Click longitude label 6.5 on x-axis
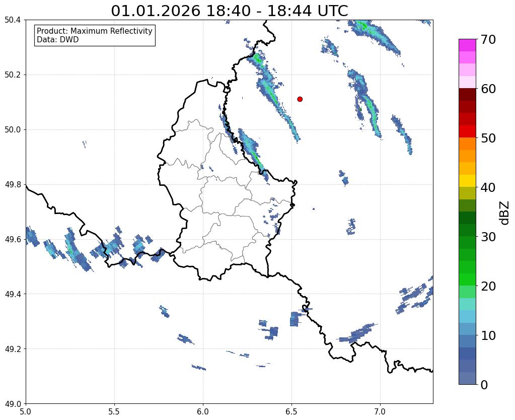Screen dimensions: 515x420 tap(291, 411)
